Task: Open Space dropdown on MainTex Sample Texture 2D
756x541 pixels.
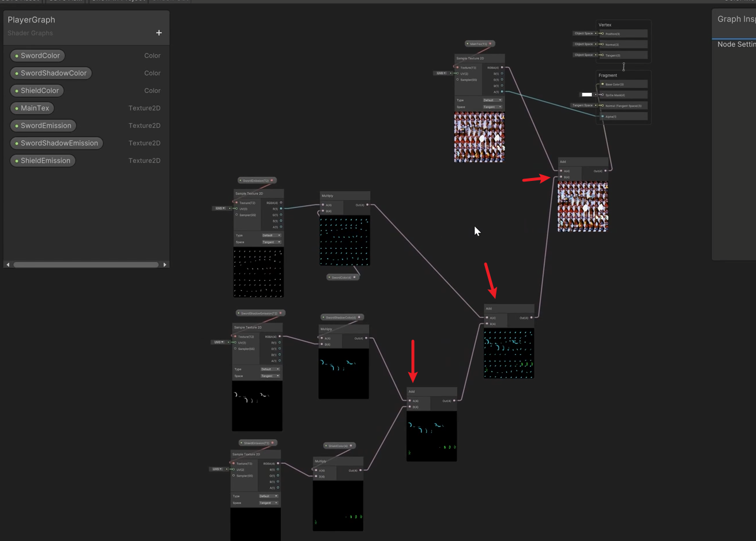Action: pos(492,107)
